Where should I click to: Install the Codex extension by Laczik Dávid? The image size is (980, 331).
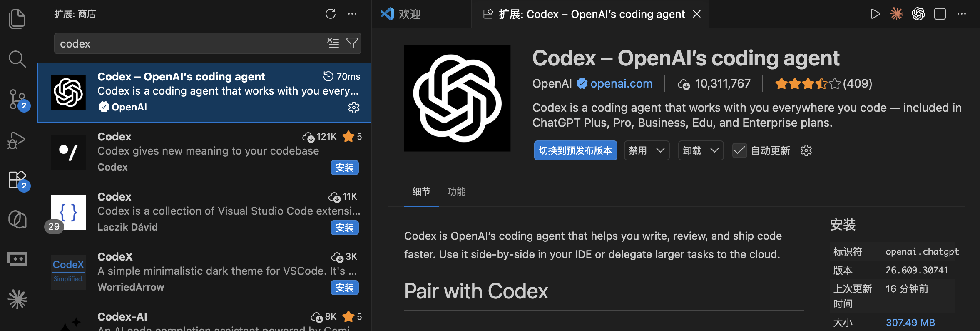(344, 228)
